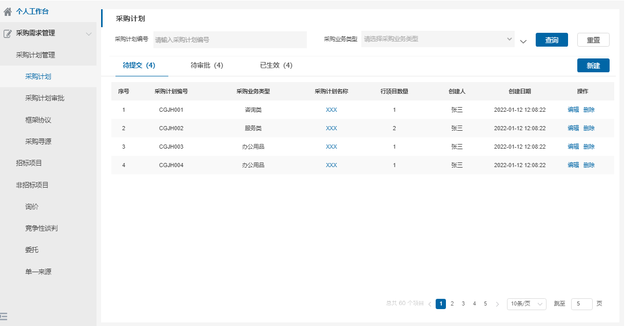Open 非招标项目 in the sidebar
Screen dimensions: 644x326
pyautogui.click(x=32, y=185)
